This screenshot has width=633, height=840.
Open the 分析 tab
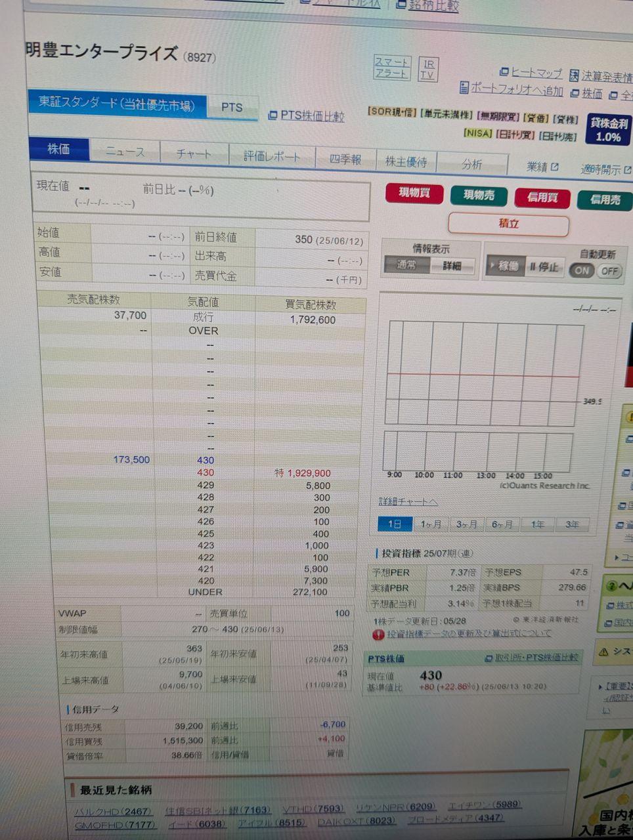click(471, 164)
